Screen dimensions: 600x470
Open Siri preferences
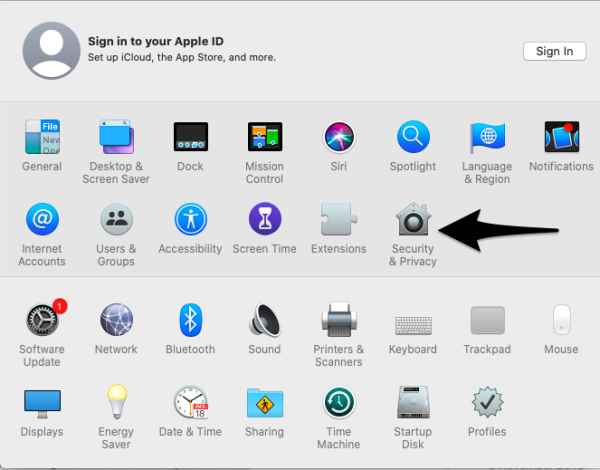(339, 137)
